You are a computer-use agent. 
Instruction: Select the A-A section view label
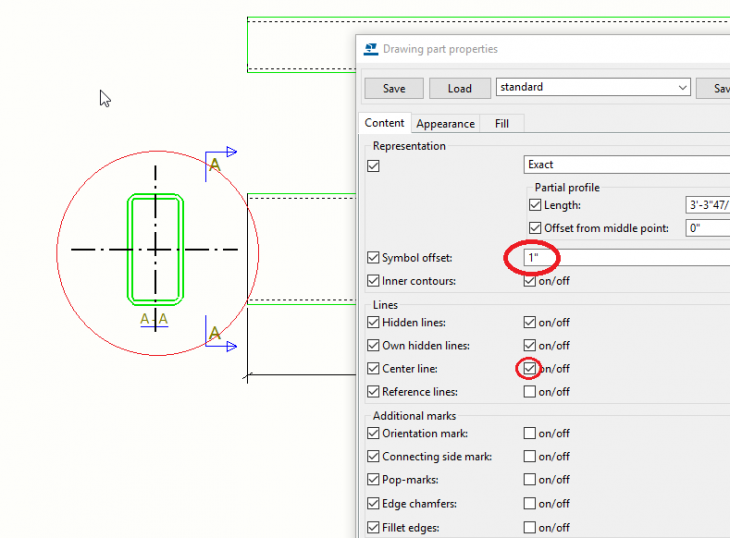point(154,319)
